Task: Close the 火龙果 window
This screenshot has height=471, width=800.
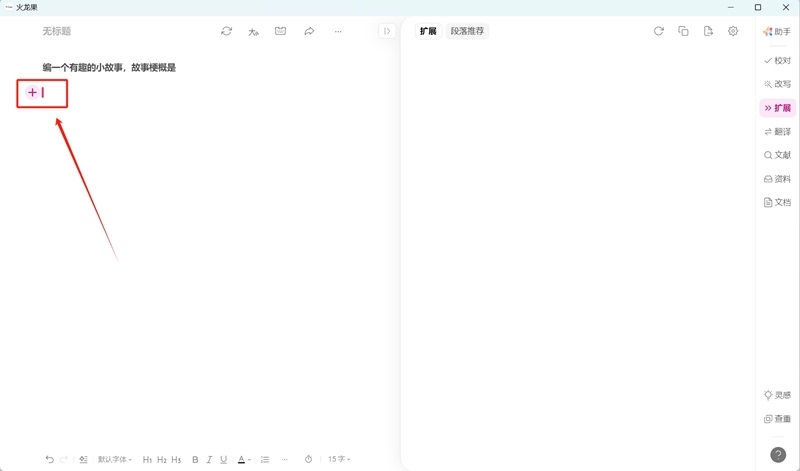Action: pyautogui.click(x=786, y=7)
